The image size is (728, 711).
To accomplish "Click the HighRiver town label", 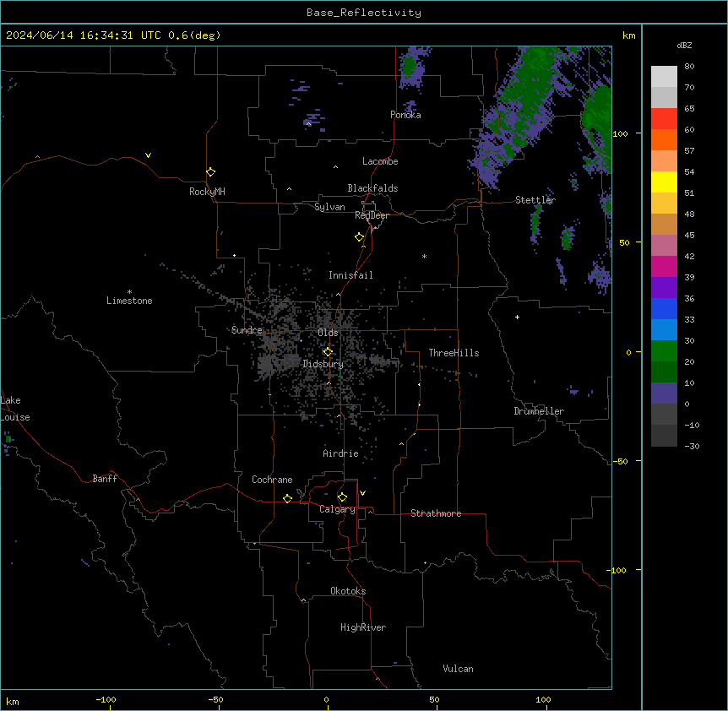I will click(x=363, y=627).
